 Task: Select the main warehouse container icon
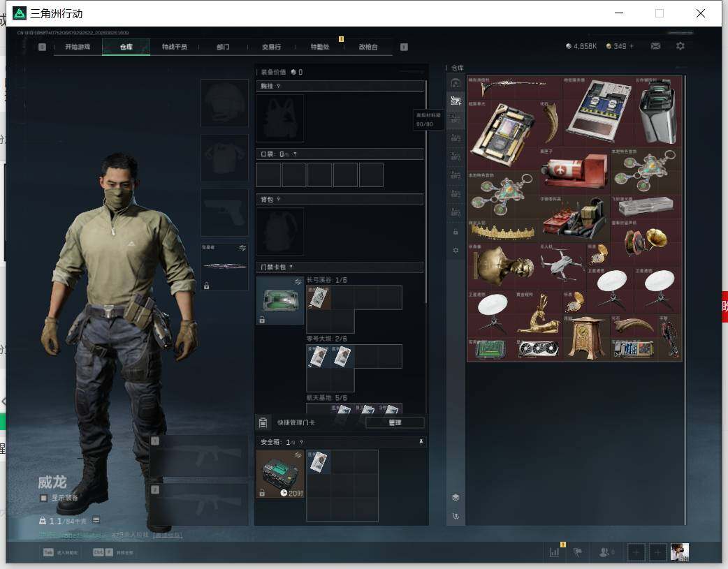(x=456, y=82)
